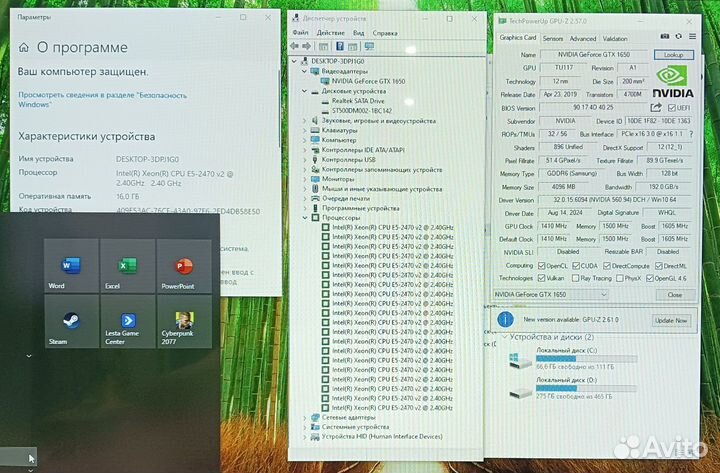Expand the Системные устройства category
Image resolution: width=720 pixels, height=473 pixels.
[304, 427]
